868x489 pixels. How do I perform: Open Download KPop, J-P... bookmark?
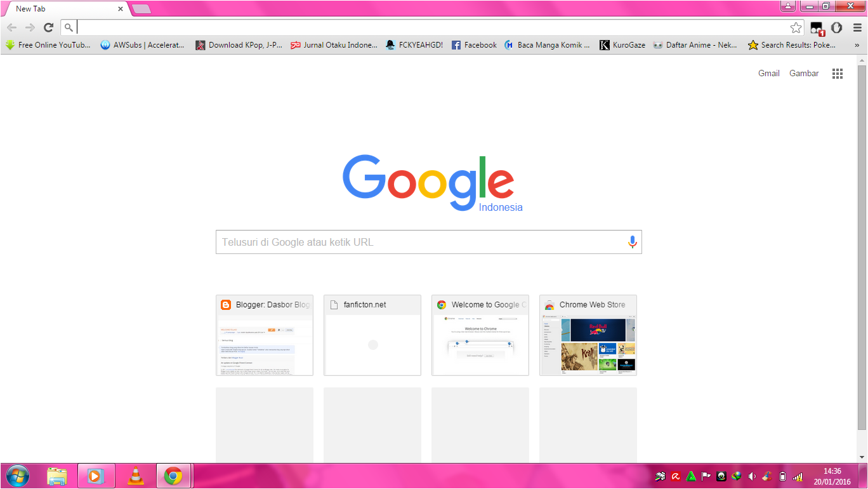(239, 45)
